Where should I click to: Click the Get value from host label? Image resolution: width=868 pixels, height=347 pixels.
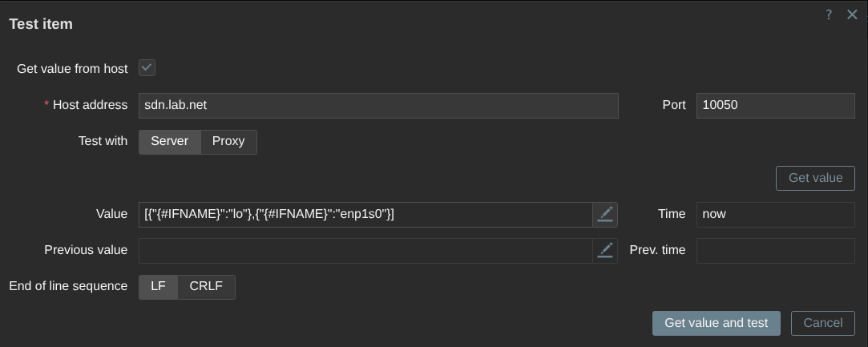point(72,69)
